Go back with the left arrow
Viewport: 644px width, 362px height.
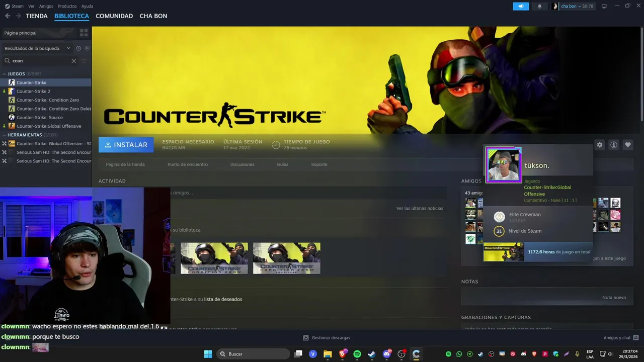[8, 16]
